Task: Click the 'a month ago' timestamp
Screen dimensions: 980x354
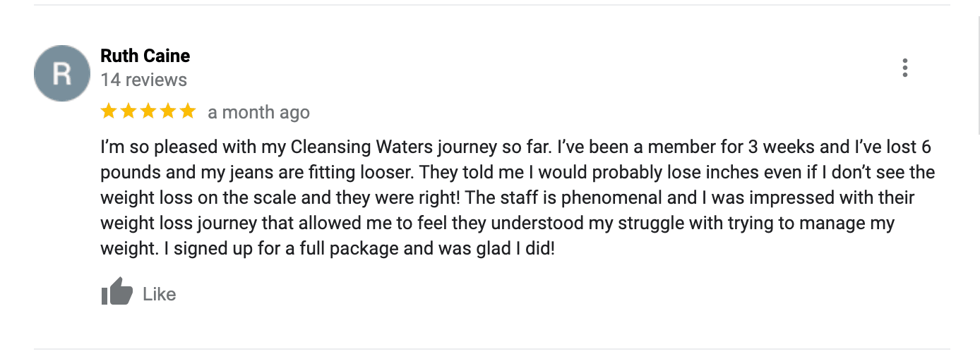Action: pos(258,112)
